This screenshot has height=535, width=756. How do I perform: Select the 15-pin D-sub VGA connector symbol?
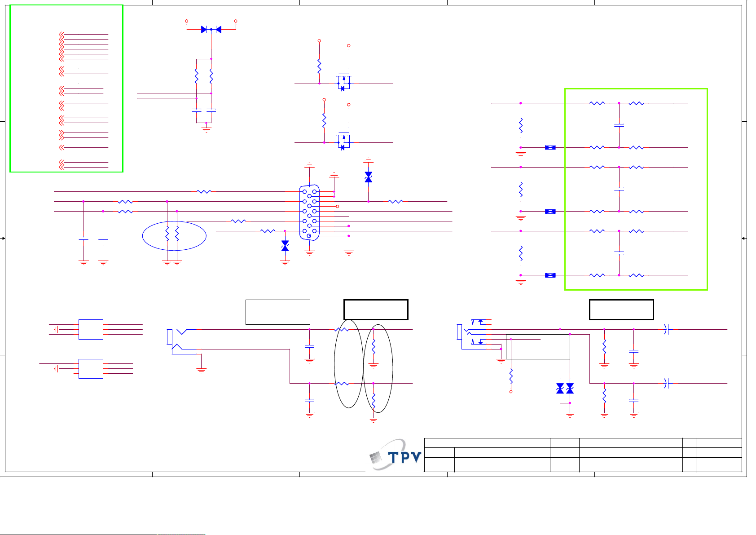310,212
